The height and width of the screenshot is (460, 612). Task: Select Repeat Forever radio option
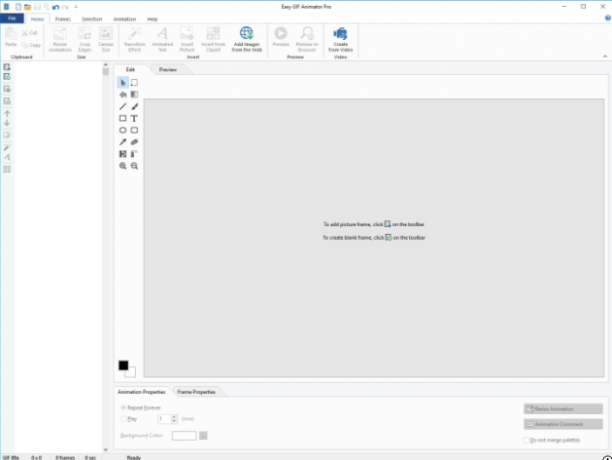click(123, 407)
